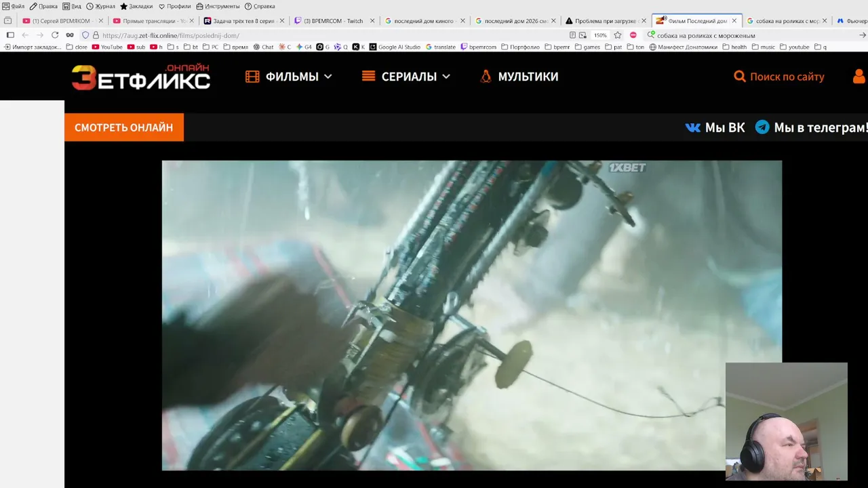The width and height of the screenshot is (868, 488).
Task: Open the translate bookmark
Action: click(441, 47)
